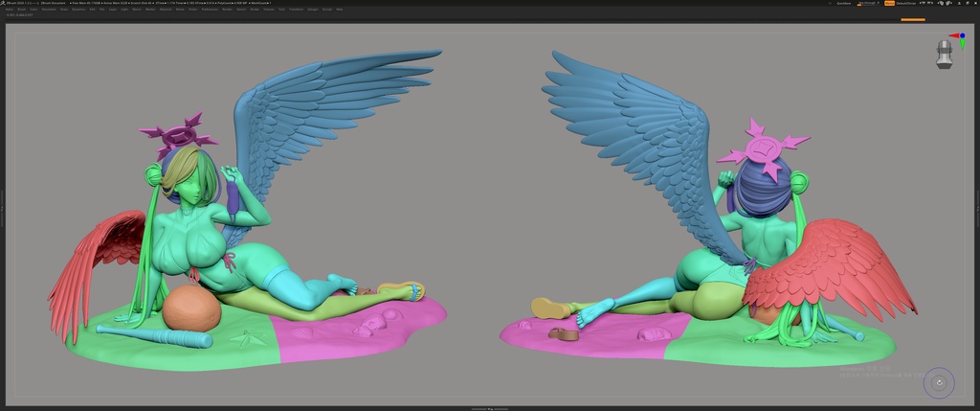This screenshot has height=411, width=980.
Task: Expand the right tray divider handle
Action: (x=977, y=208)
